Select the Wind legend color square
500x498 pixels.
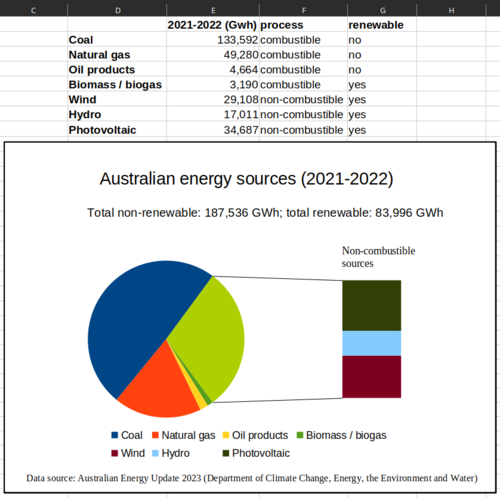pyautogui.click(x=115, y=453)
